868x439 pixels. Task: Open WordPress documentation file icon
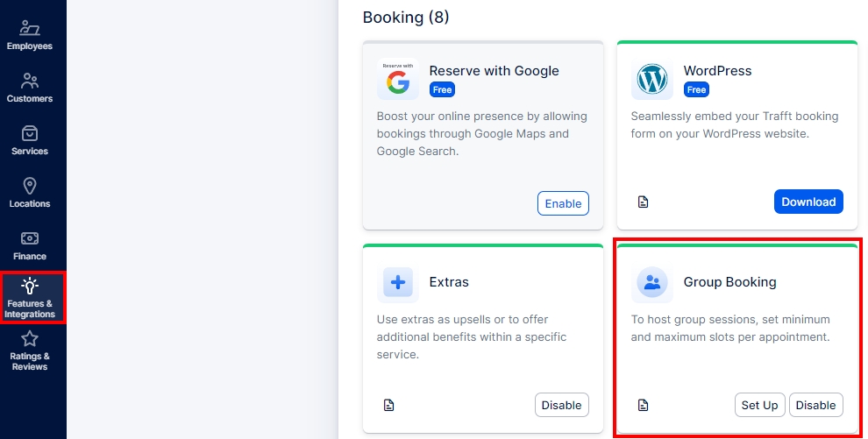coord(644,202)
